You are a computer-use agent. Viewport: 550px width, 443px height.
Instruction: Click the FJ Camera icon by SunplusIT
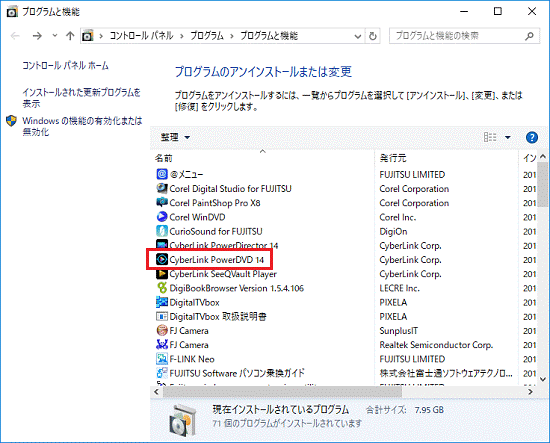click(x=162, y=330)
